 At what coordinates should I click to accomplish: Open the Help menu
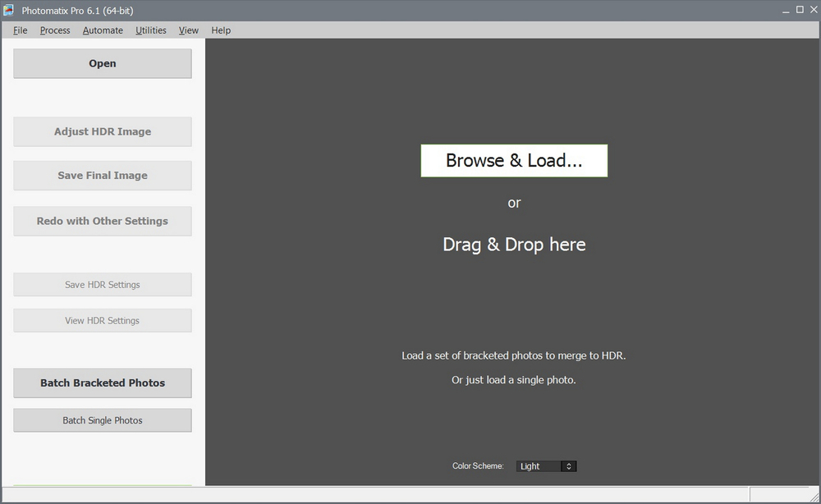tap(221, 30)
